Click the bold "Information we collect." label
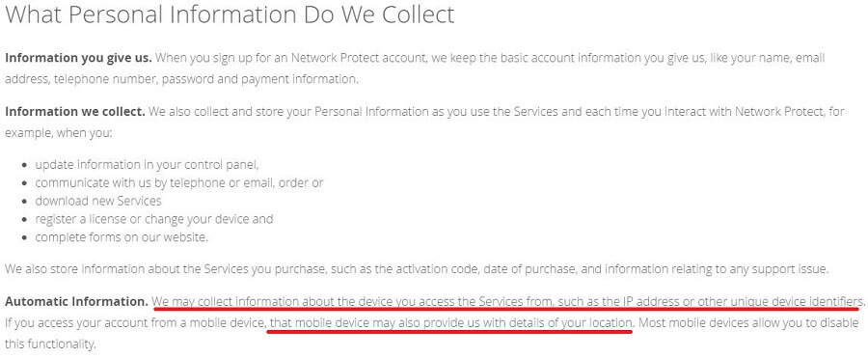 74,111
